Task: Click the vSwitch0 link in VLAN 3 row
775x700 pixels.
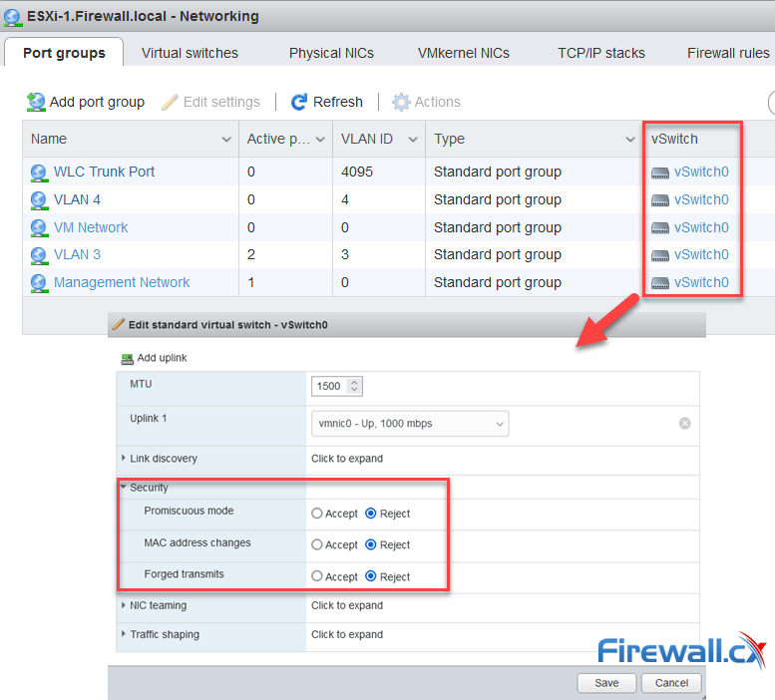Action: tap(701, 254)
